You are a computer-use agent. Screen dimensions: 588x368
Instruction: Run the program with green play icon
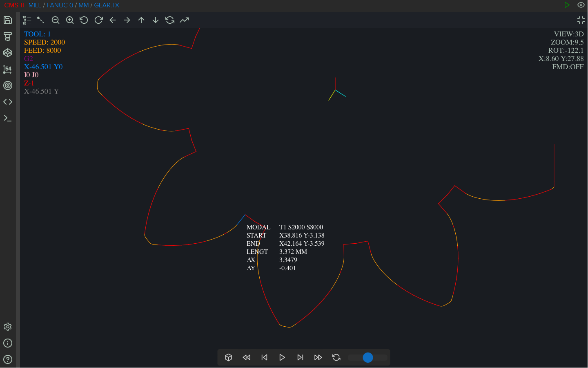pos(567,5)
